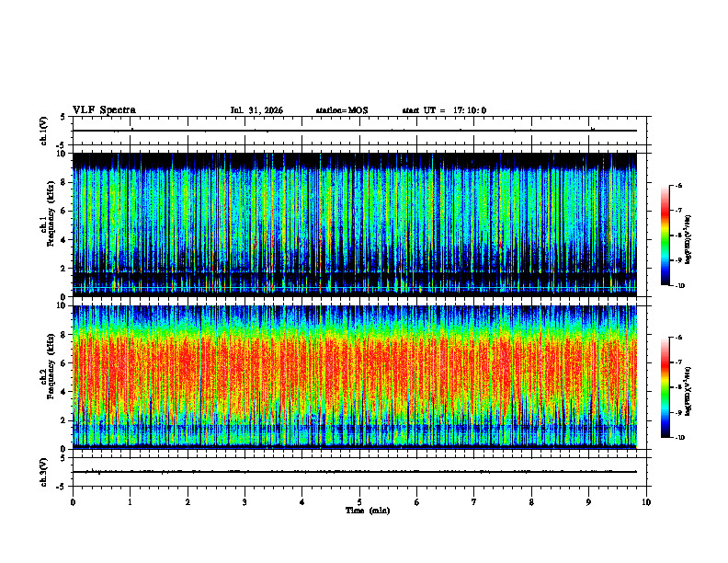
Task: Click the "station=MOS" header label
Action: tap(342, 110)
